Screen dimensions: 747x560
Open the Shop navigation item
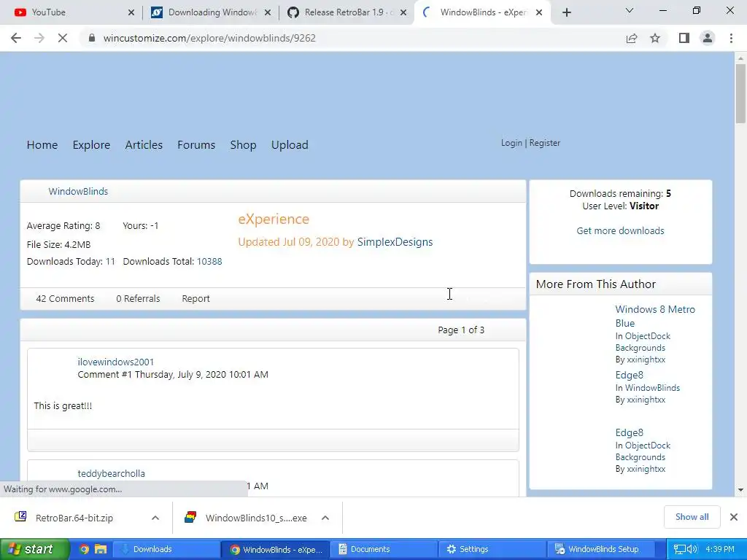click(x=243, y=145)
